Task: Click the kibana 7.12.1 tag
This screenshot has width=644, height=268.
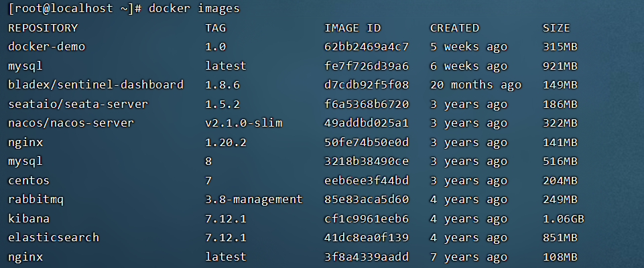Action: click(226, 218)
